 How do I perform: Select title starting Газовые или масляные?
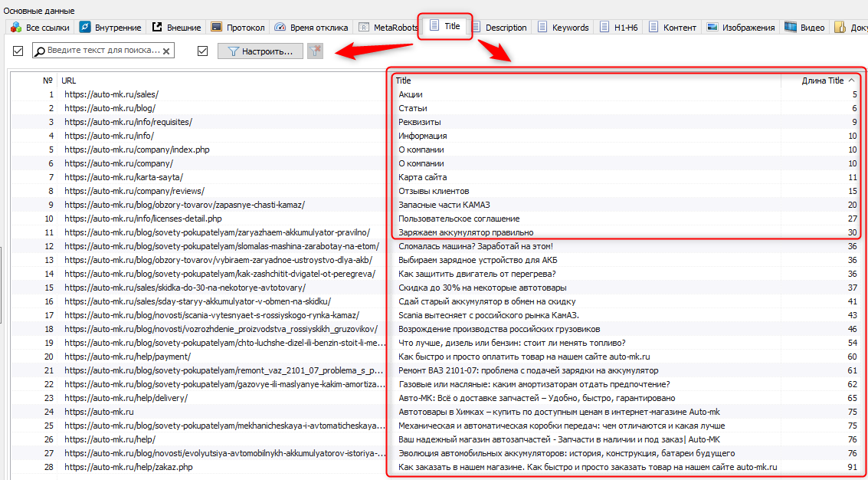[534, 384]
